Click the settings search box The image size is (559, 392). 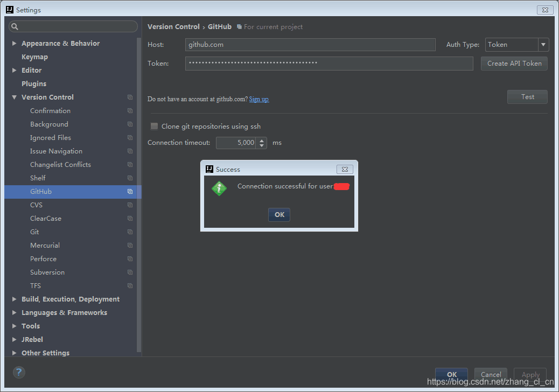[73, 26]
